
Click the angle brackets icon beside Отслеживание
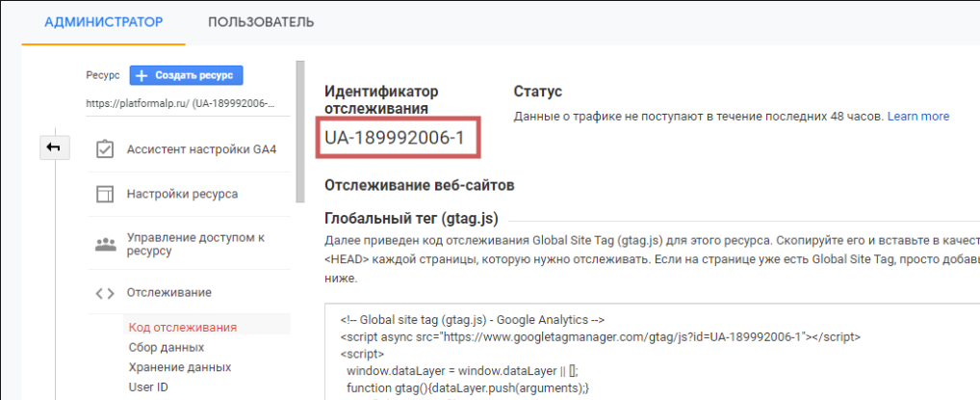click(x=105, y=292)
